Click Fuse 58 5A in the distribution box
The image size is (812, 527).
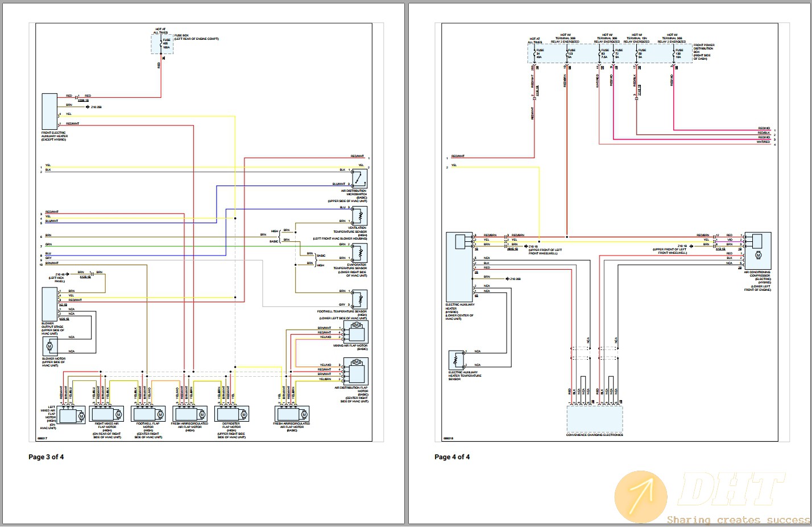click(641, 53)
